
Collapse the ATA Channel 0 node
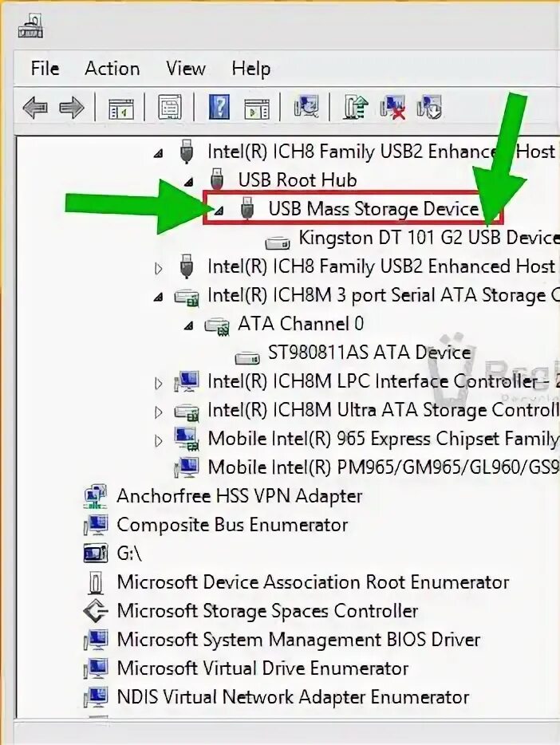(x=189, y=326)
